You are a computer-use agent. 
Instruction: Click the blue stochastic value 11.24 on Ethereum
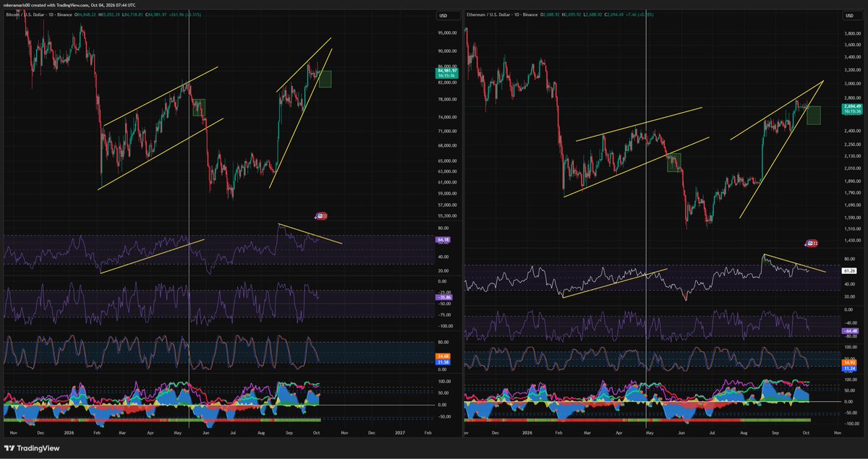pyautogui.click(x=850, y=367)
